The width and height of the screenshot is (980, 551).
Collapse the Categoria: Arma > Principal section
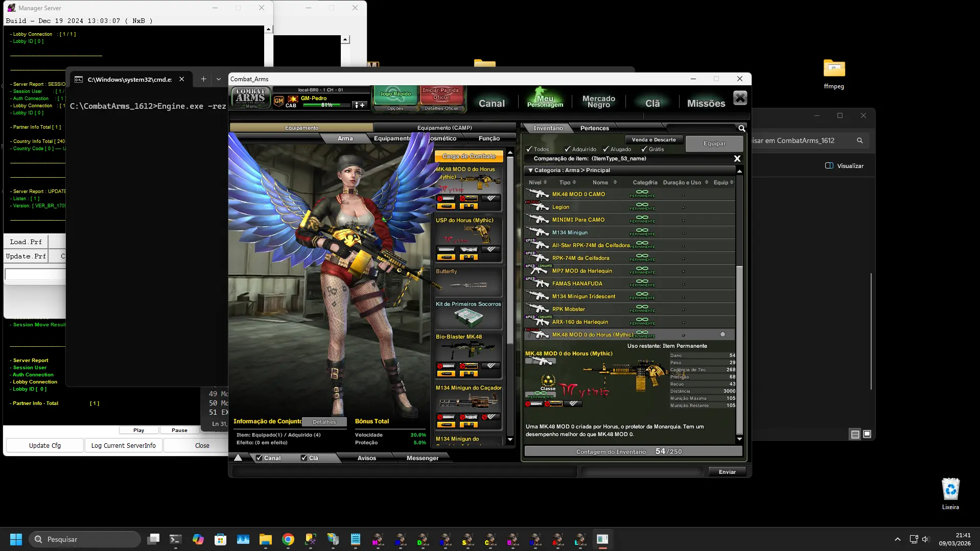click(x=530, y=171)
